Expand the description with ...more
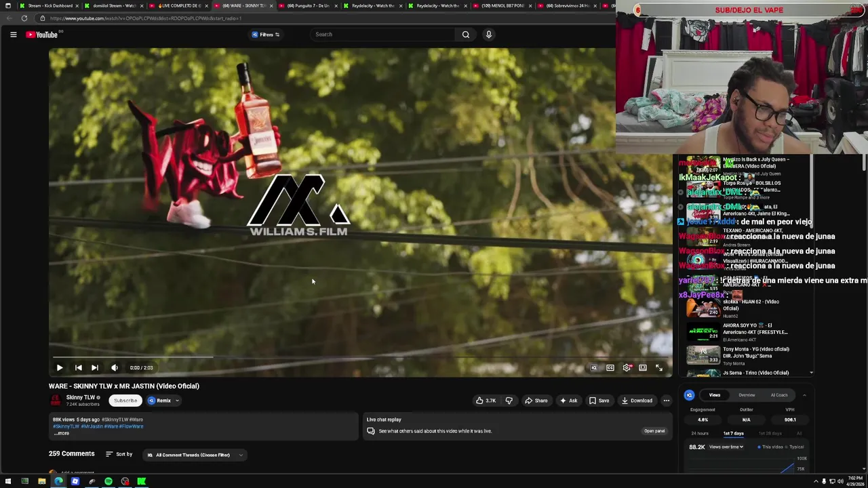This screenshot has width=868, height=488. tap(62, 433)
